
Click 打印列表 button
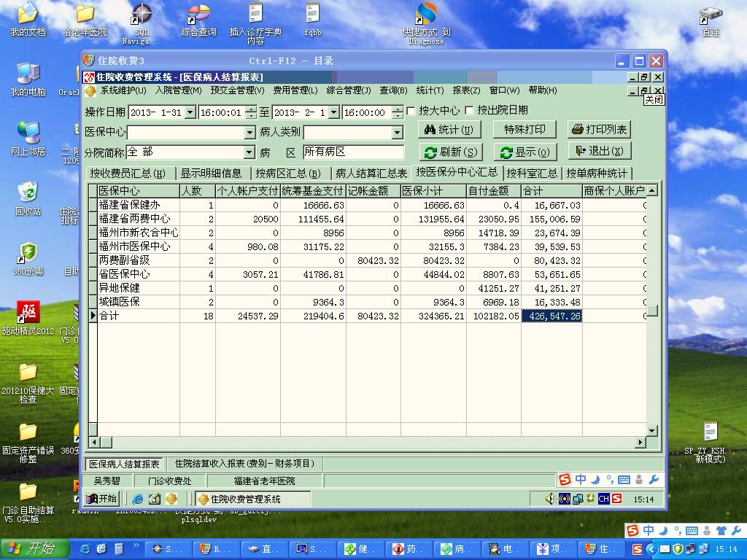(600, 129)
